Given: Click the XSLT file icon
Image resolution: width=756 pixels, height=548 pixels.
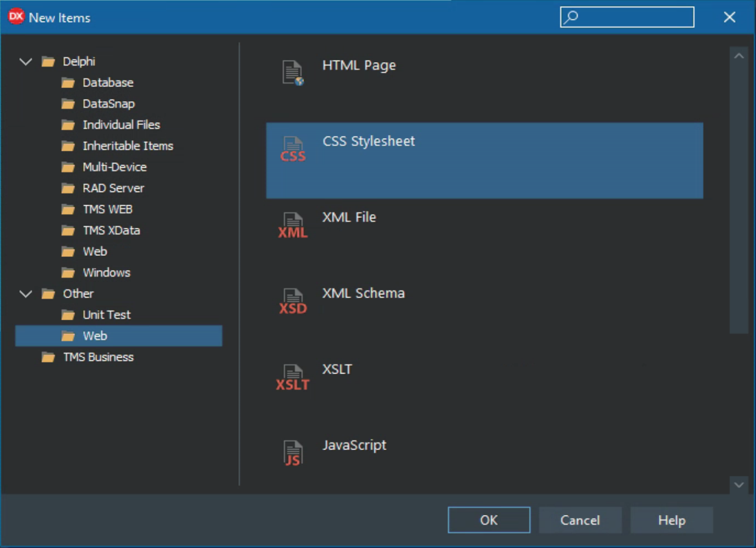Looking at the screenshot, I should 293,377.
